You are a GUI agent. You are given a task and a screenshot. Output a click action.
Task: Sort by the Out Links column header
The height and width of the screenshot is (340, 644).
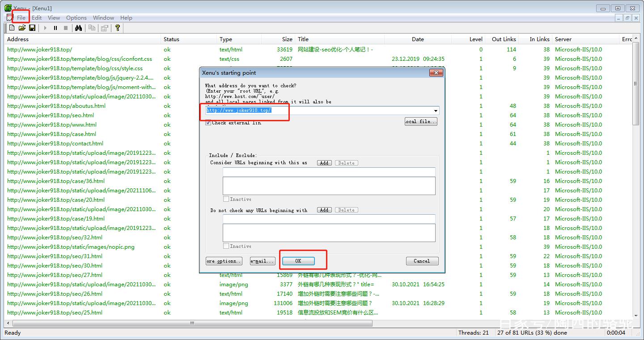(502, 39)
